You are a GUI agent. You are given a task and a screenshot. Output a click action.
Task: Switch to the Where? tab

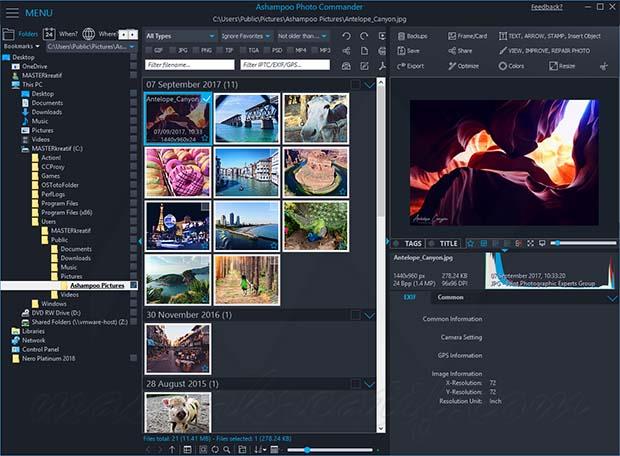(x=100, y=34)
